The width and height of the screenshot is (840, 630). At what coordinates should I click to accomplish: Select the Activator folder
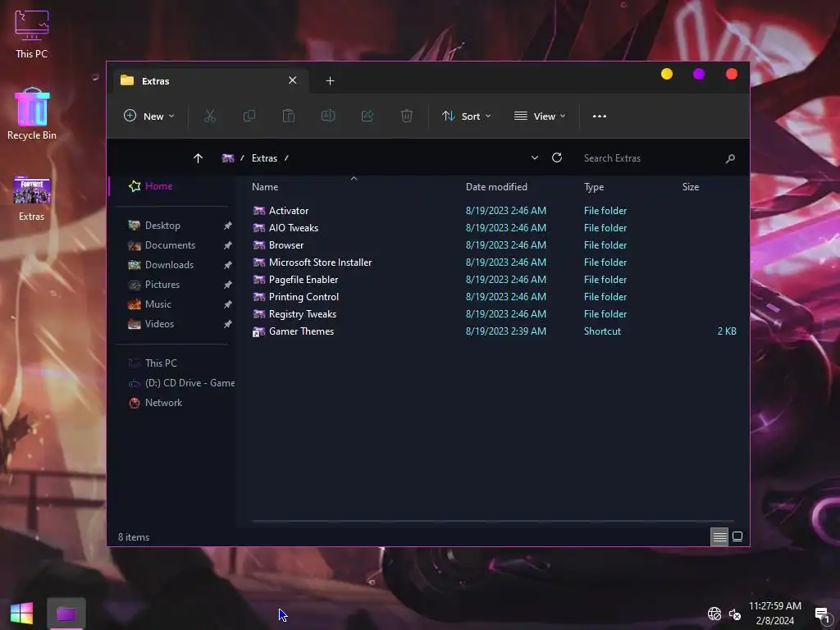pos(288,211)
